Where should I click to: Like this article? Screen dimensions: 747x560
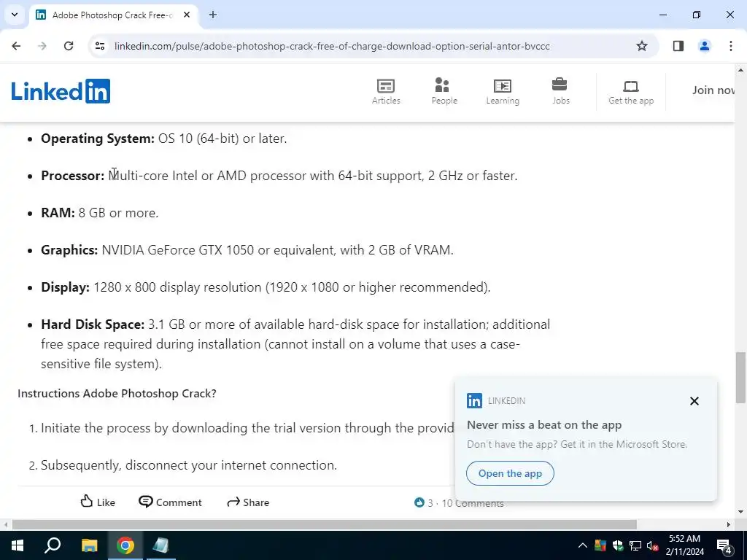point(98,502)
